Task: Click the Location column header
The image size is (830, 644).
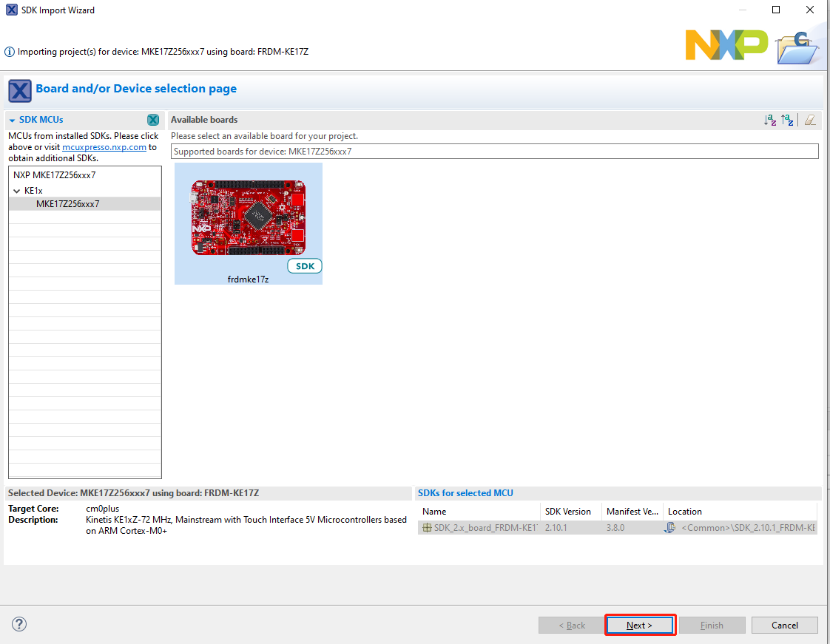Action: click(685, 512)
